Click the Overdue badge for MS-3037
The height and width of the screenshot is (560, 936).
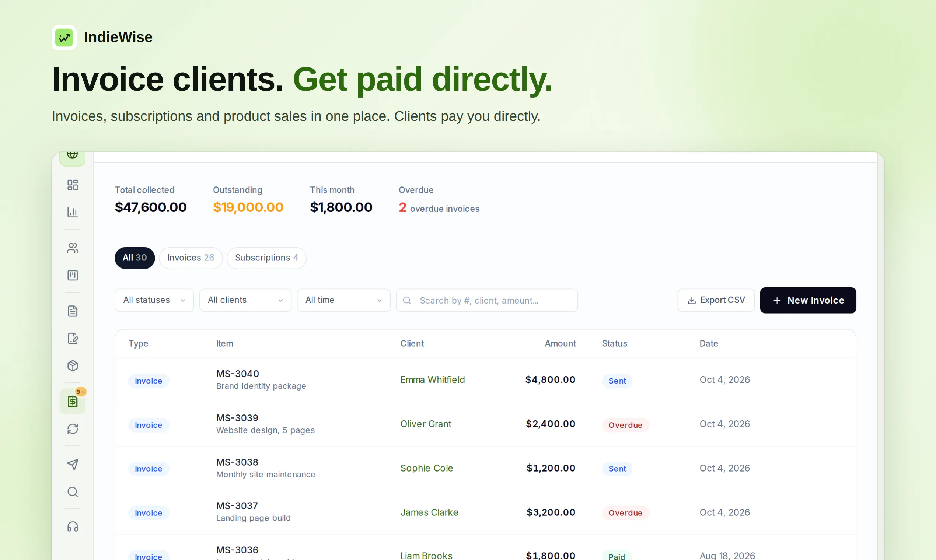pyautogui.click(x=625, y=513)
